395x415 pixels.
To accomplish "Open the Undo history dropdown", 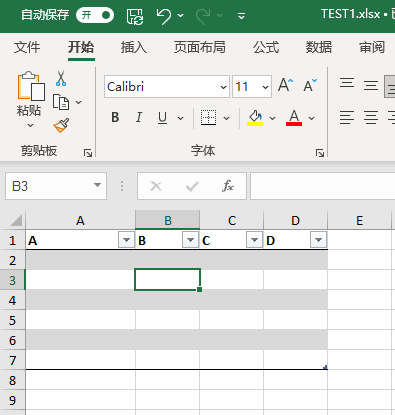I will (x=180, y=15).
